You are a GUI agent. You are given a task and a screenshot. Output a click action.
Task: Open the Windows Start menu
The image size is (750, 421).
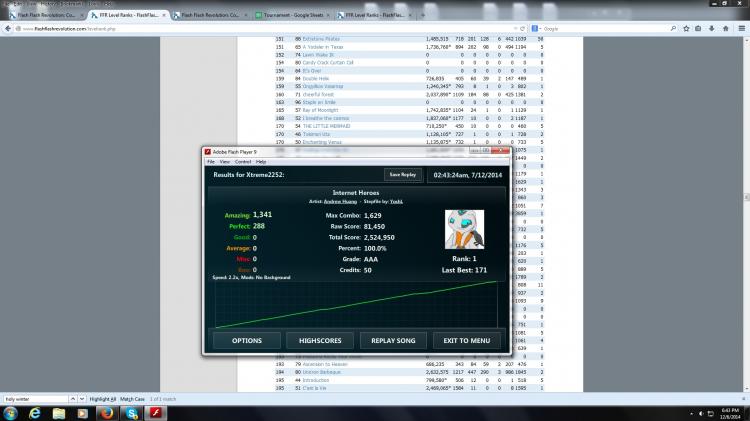click(10, 413)
